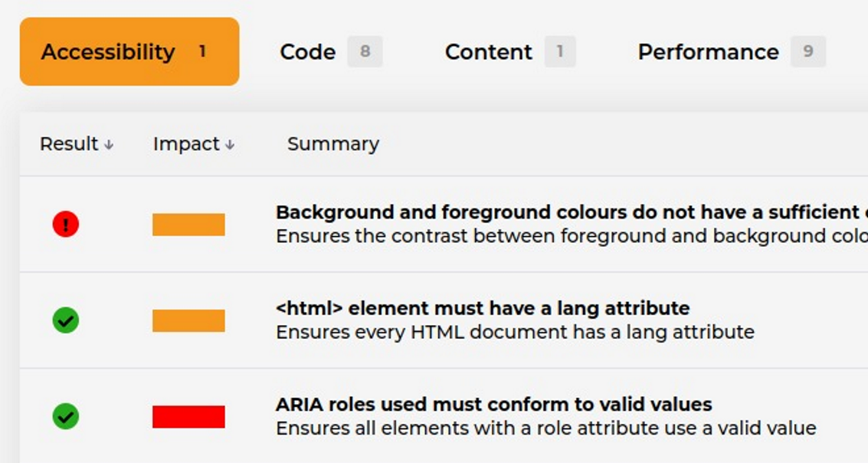Go to the Performance tab

(x=708, y=52)
